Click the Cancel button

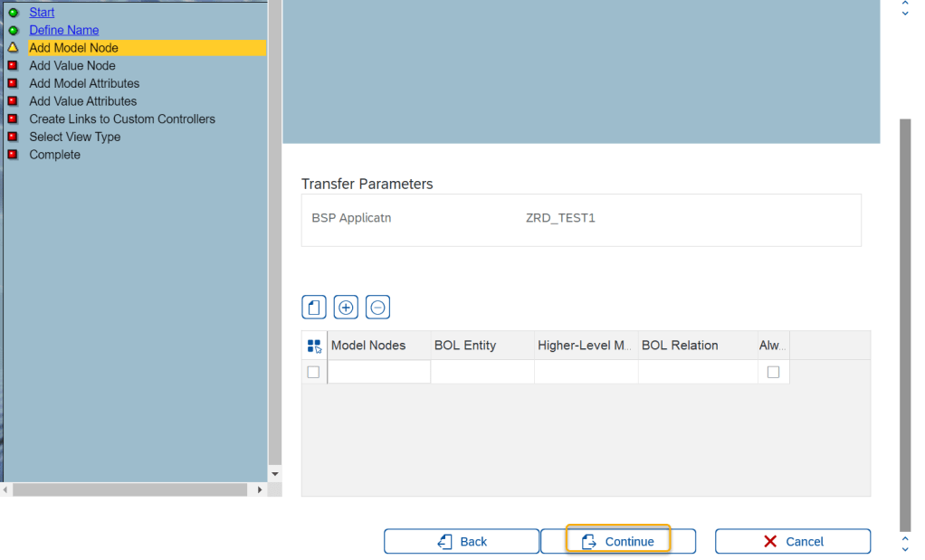pos(793,541)
